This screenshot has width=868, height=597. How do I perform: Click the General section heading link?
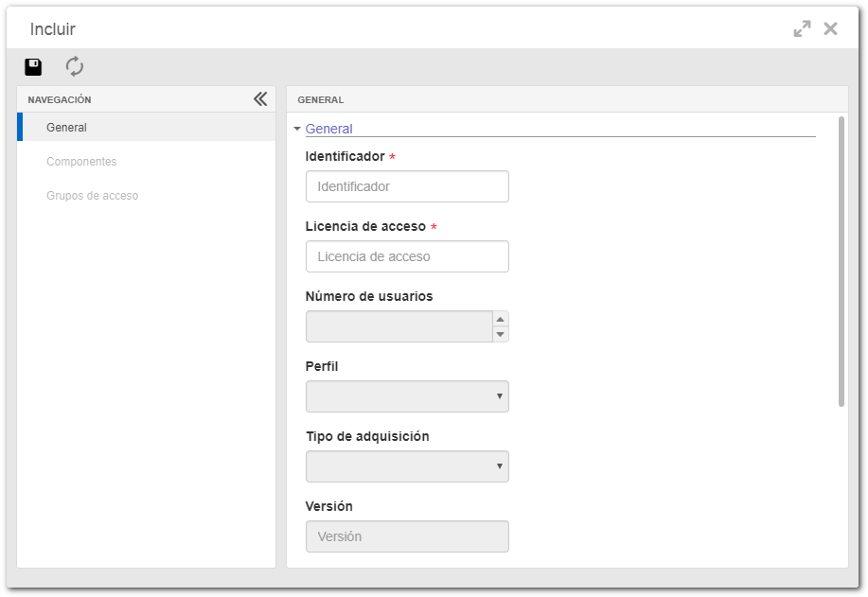(x=328, y=129)
